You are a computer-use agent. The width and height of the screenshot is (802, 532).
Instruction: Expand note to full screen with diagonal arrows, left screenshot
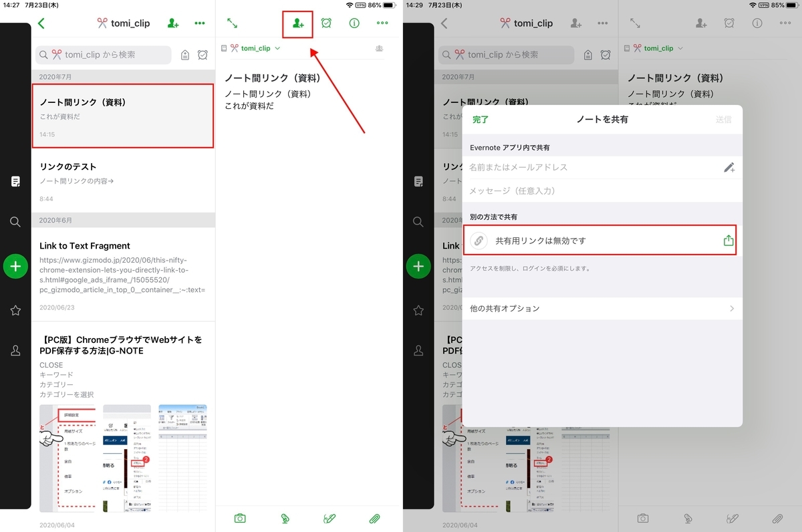click(233, 23)
